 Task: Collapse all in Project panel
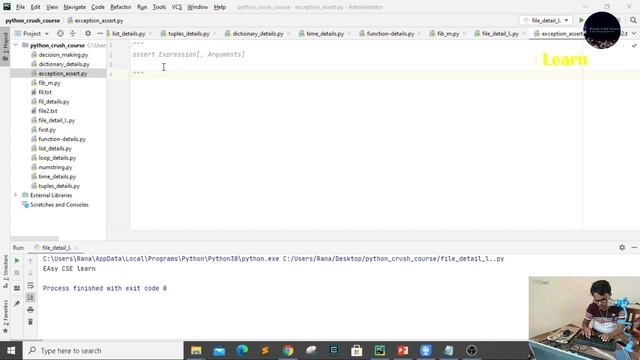click(x=73, y=33)
